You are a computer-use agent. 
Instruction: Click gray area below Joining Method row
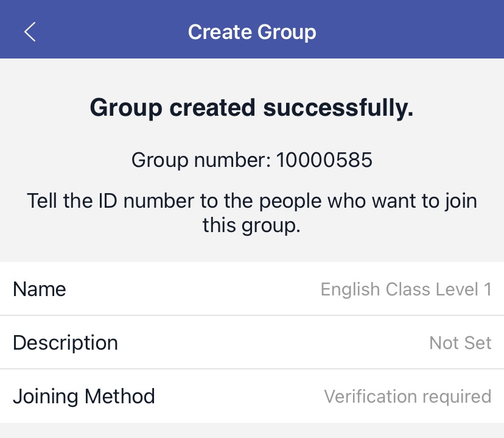point(252,431)
